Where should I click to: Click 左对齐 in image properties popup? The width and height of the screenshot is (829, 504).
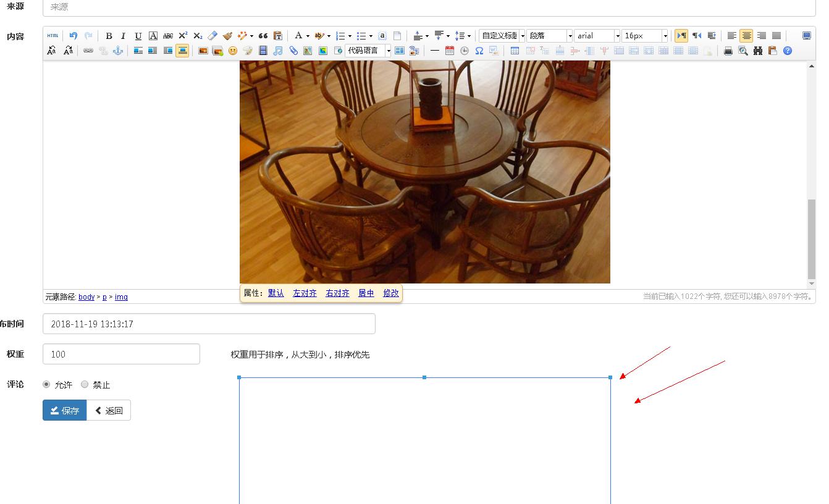point(305,293)
